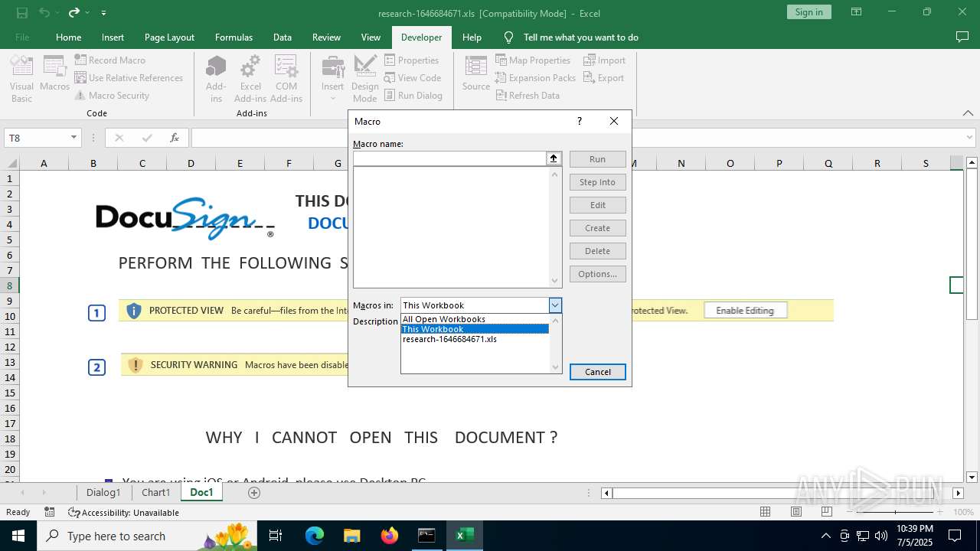Open Macro Security settings
Viewport: 980px width, 551px height.
[112, 95]
